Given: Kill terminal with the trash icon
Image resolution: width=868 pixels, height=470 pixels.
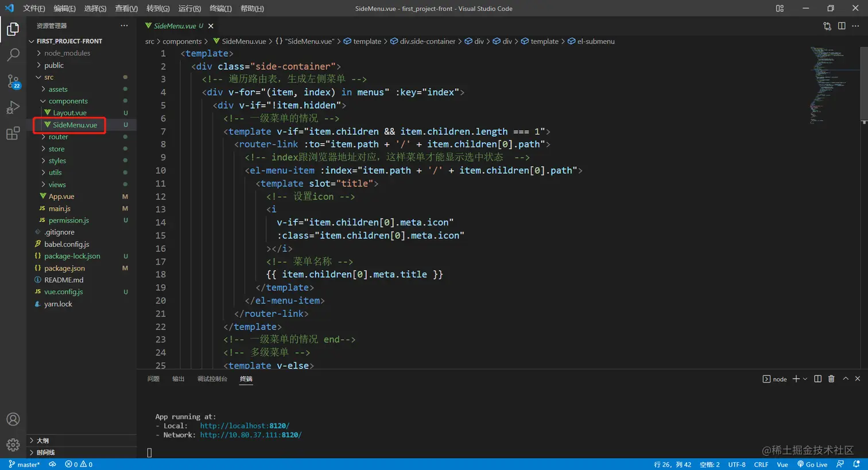Looking at the screenshot, I should pyautogui.click(x=831, y=379).
